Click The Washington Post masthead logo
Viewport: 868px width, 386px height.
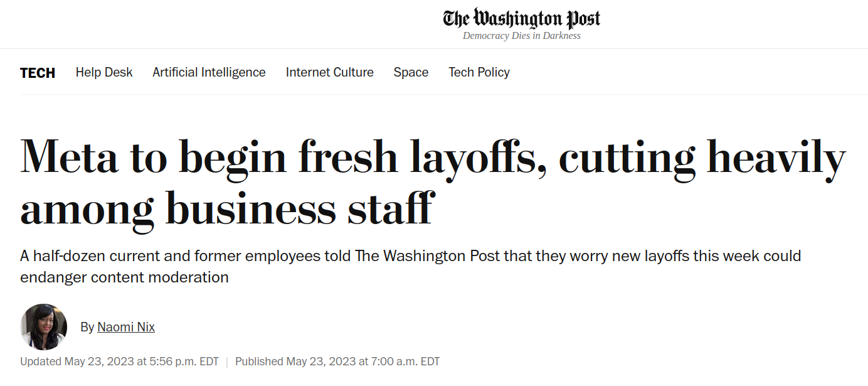(x=521, y=18)
